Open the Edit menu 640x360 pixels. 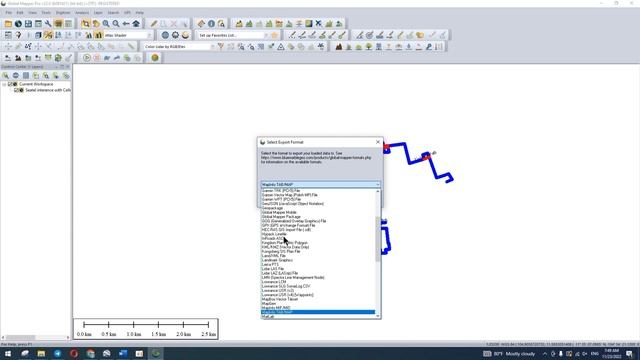pyautogui.click(x=20, y=13)
